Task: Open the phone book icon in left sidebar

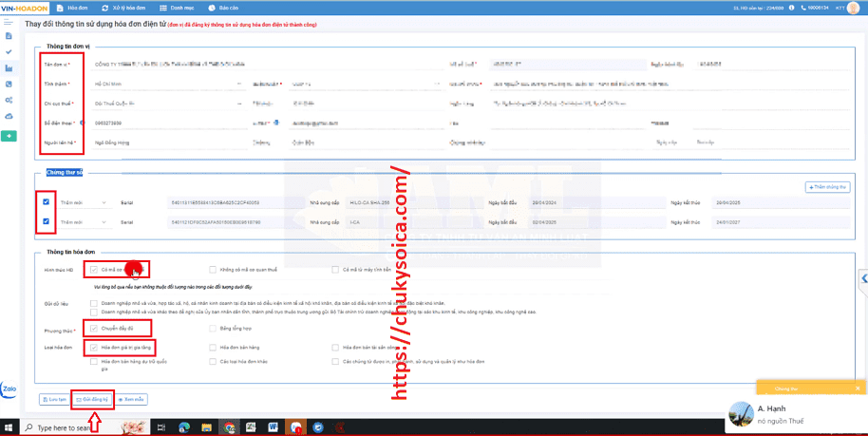Action: tap(9, 85)
